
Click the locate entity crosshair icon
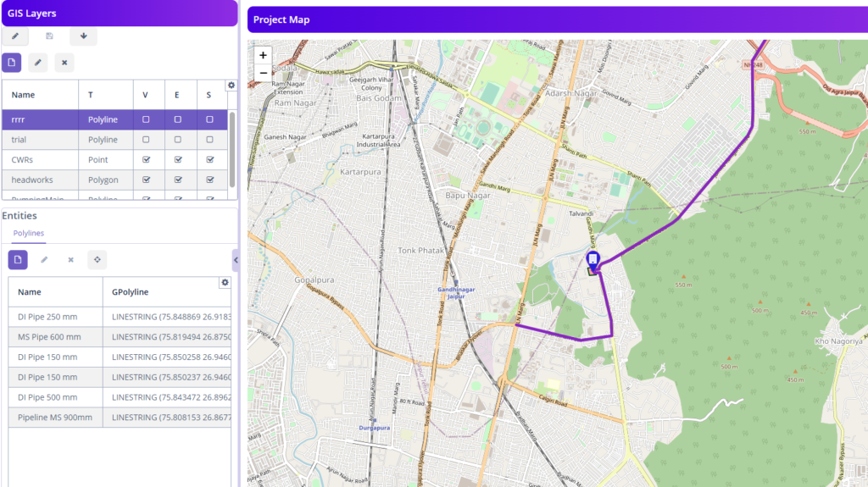pos(97,260)
